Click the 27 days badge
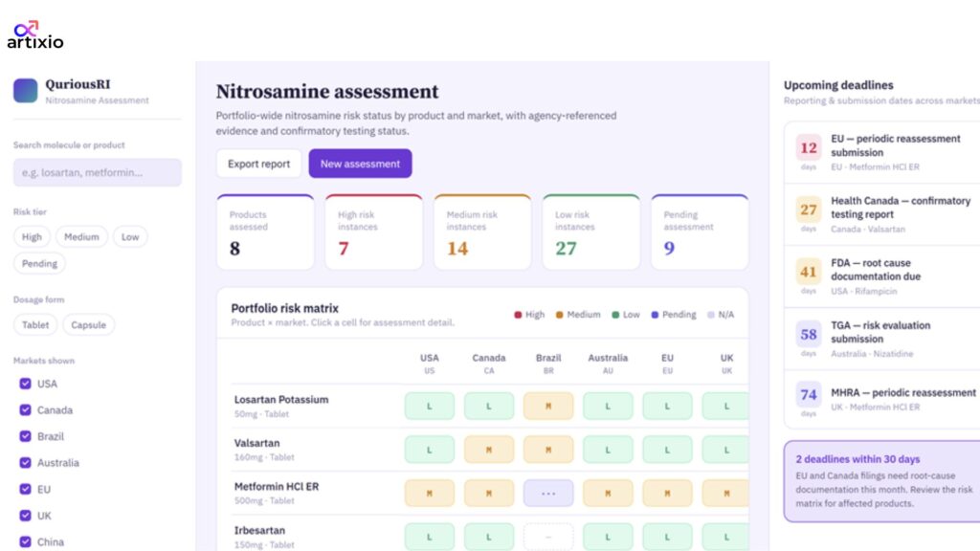 (809, 209)
